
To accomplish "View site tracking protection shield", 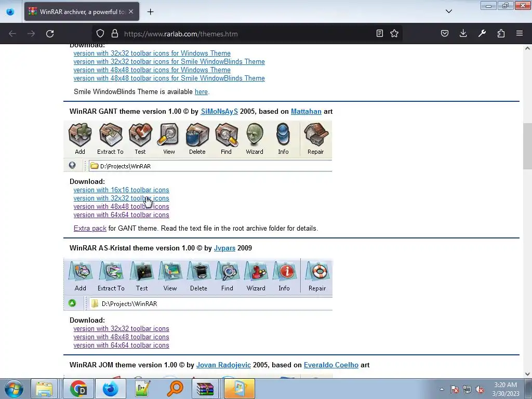I will 100,34.
